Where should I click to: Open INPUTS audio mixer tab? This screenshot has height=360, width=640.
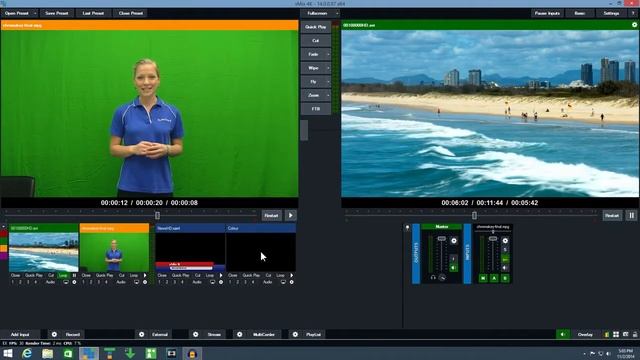pyautogui.click(x=467, y=253)
